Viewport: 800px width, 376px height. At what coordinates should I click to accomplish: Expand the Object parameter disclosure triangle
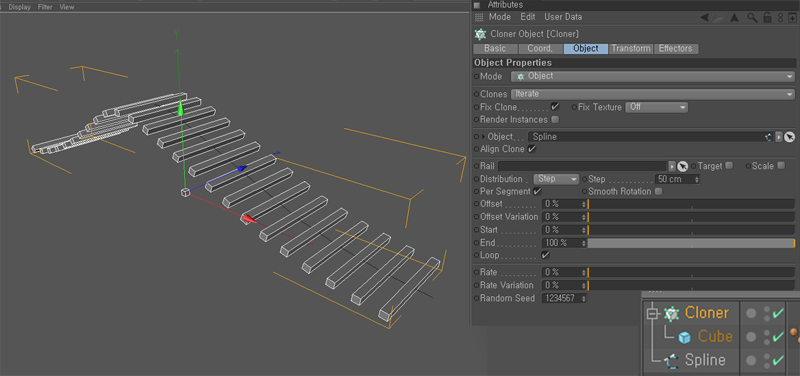(x=483, y=137)
